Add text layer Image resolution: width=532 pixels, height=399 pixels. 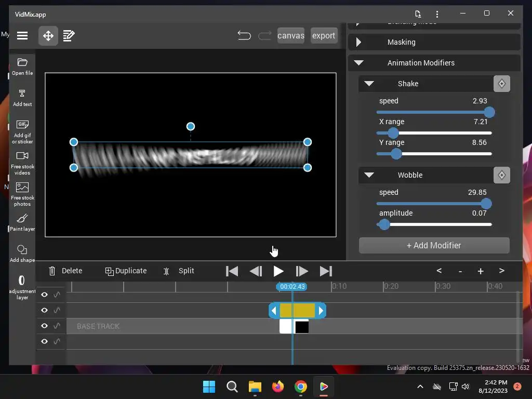[22, 98]
